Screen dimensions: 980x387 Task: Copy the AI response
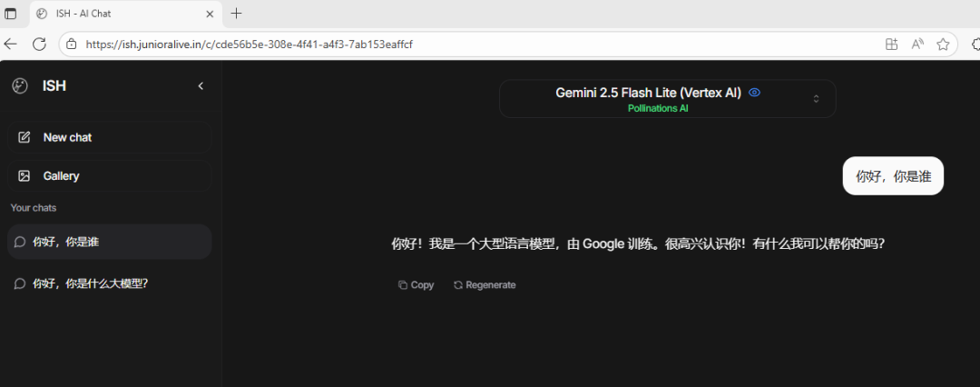pos(416,285)
